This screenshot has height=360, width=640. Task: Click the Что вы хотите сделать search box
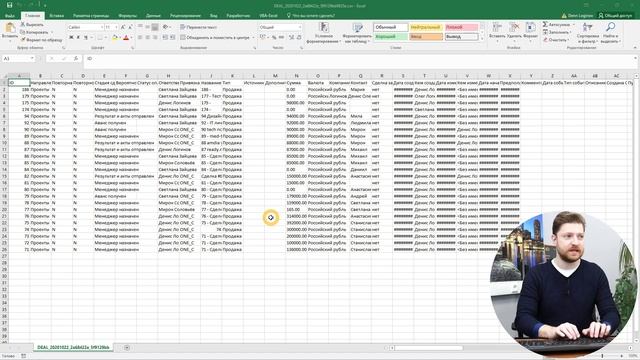[x=311, y=16]
